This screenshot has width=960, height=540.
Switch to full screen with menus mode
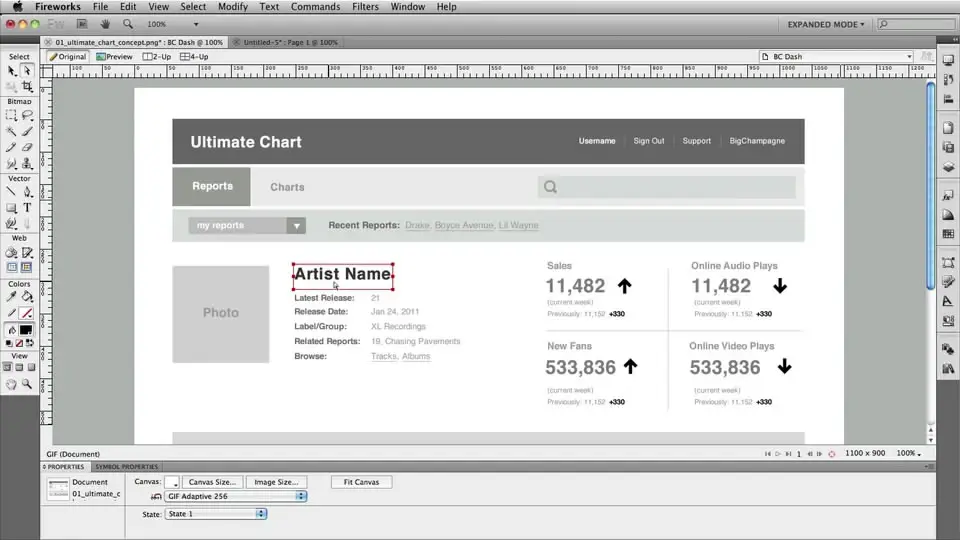(19, 367)
